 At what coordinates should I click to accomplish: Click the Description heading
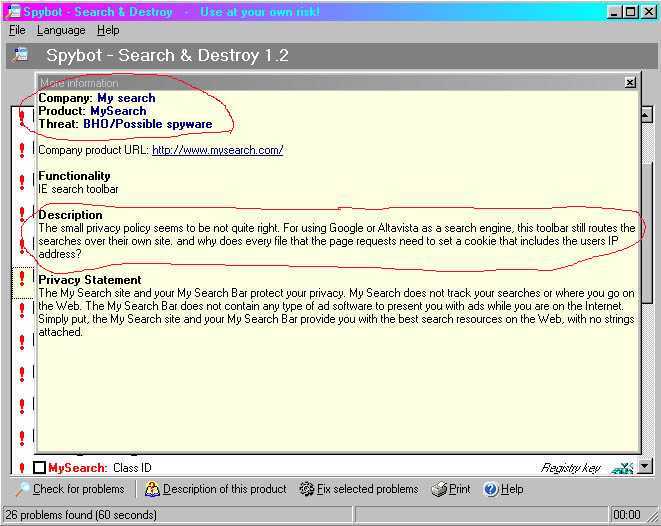(x=70, y=215)
